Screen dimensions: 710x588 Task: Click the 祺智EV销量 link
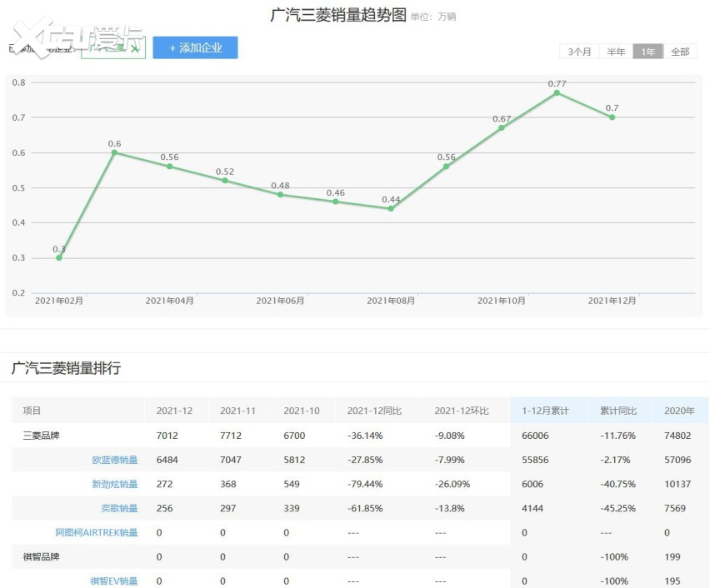coord(113,581)
